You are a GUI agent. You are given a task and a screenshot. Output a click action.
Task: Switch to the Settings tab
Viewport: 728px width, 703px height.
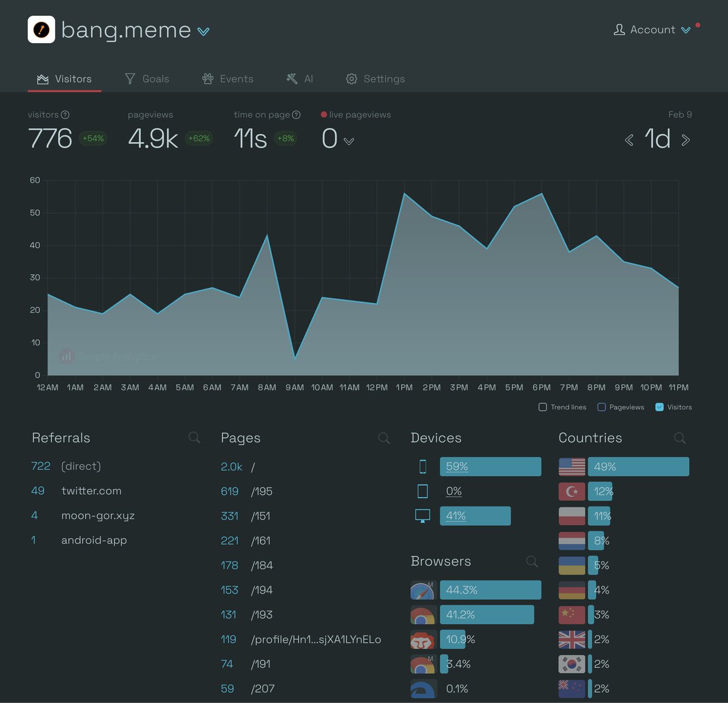point(375,79)
